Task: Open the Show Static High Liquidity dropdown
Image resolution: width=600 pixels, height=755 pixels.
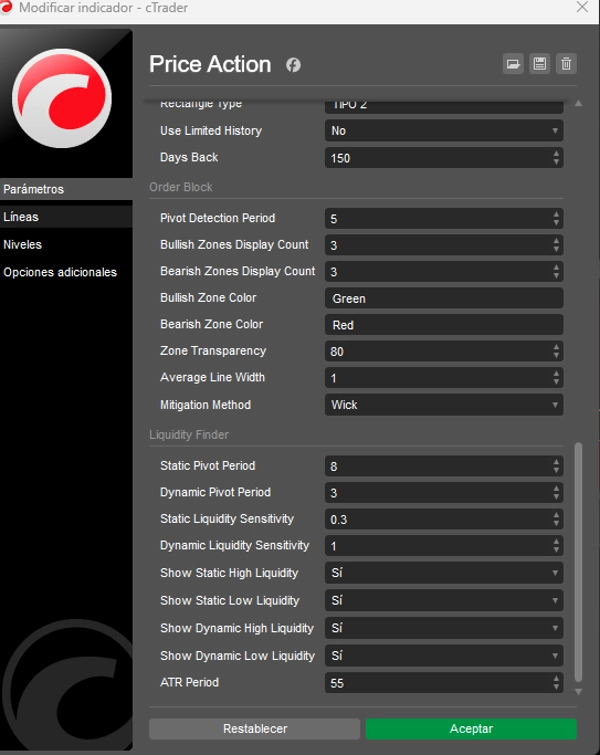Action: 444,573
